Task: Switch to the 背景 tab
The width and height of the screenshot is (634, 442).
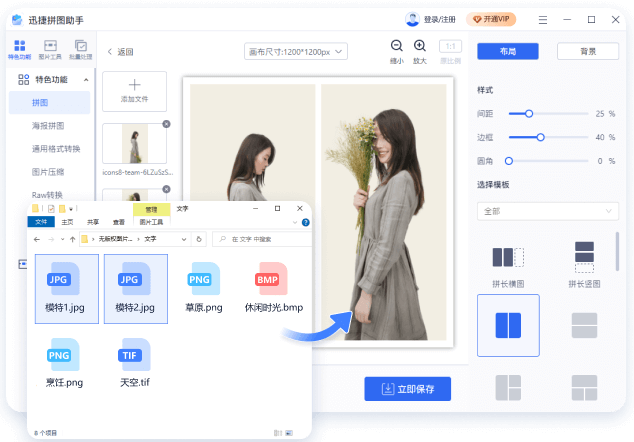Action: [588, 51]
